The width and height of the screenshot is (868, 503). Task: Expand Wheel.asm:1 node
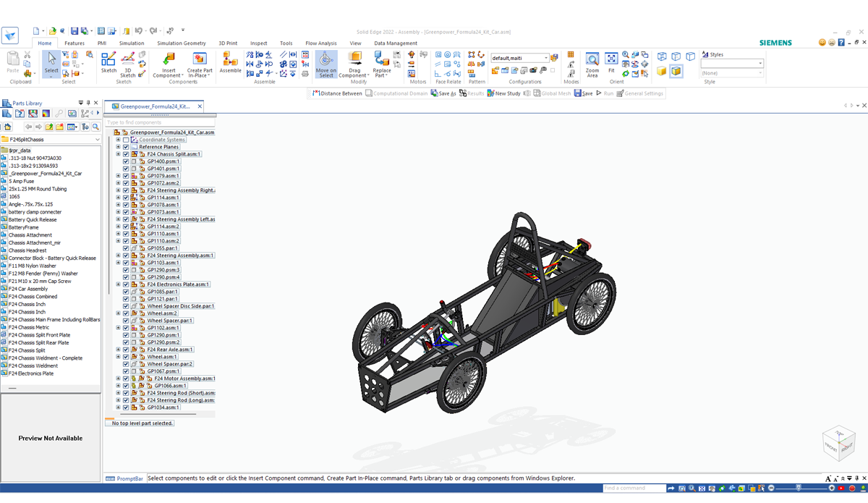(118, 357)
